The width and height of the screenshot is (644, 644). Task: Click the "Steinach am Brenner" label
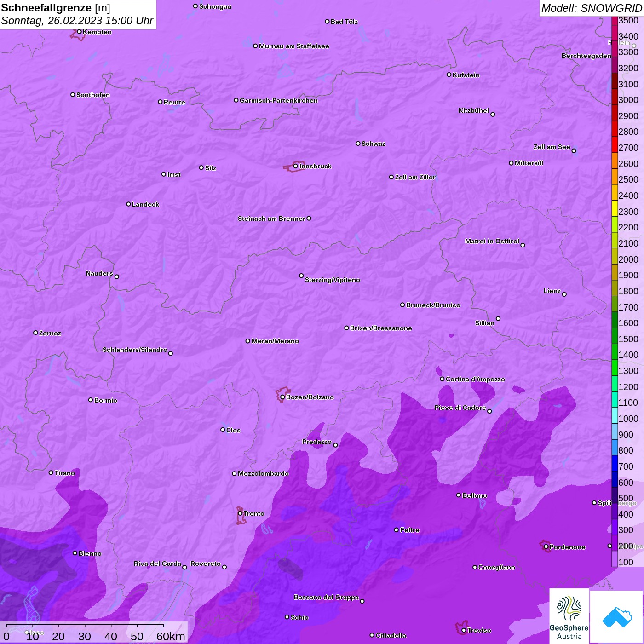click(x=271, y=218)
